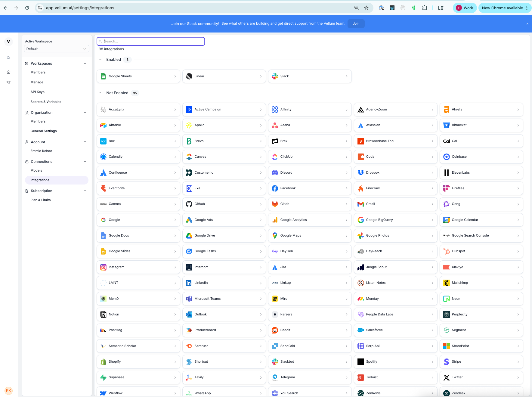
Task: Click the Discord logo icon
Action: pyautogui.click(x=275, y=173)
